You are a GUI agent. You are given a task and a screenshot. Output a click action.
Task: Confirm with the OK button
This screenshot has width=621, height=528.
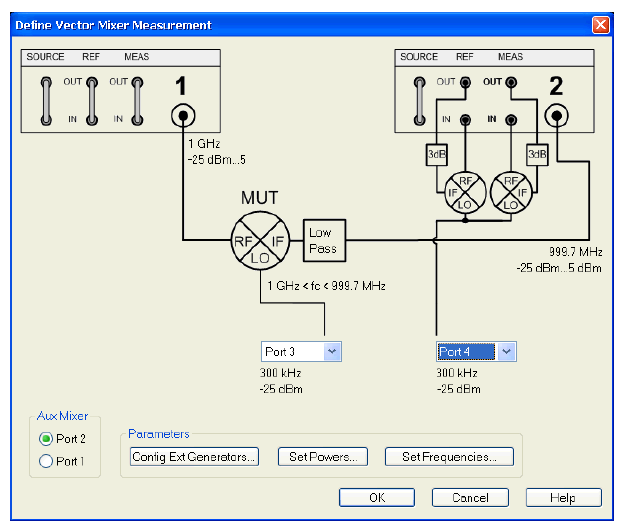pos(377,498)
